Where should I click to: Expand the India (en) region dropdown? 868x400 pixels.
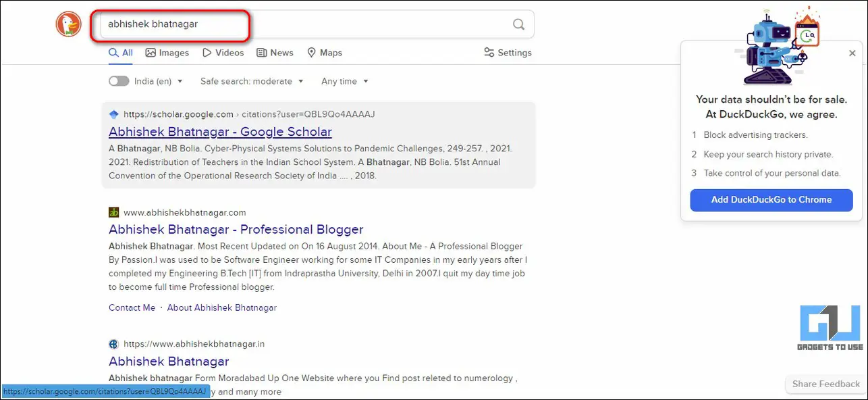(159, 81)
